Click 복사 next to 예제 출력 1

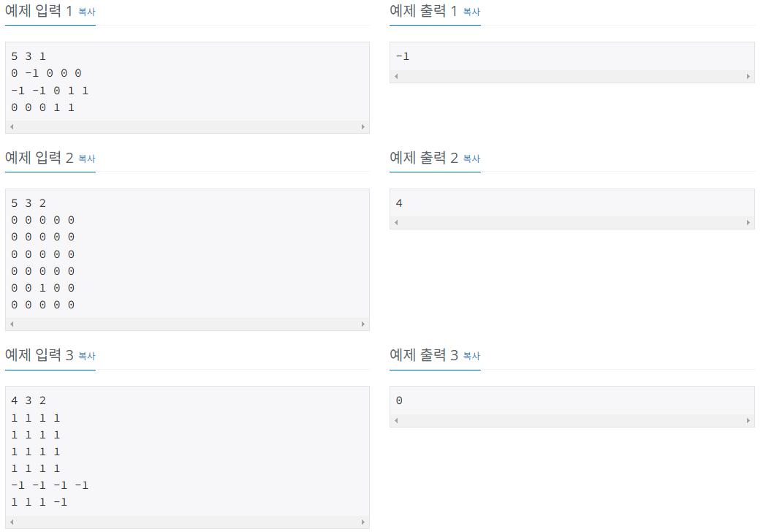[471, 12]
